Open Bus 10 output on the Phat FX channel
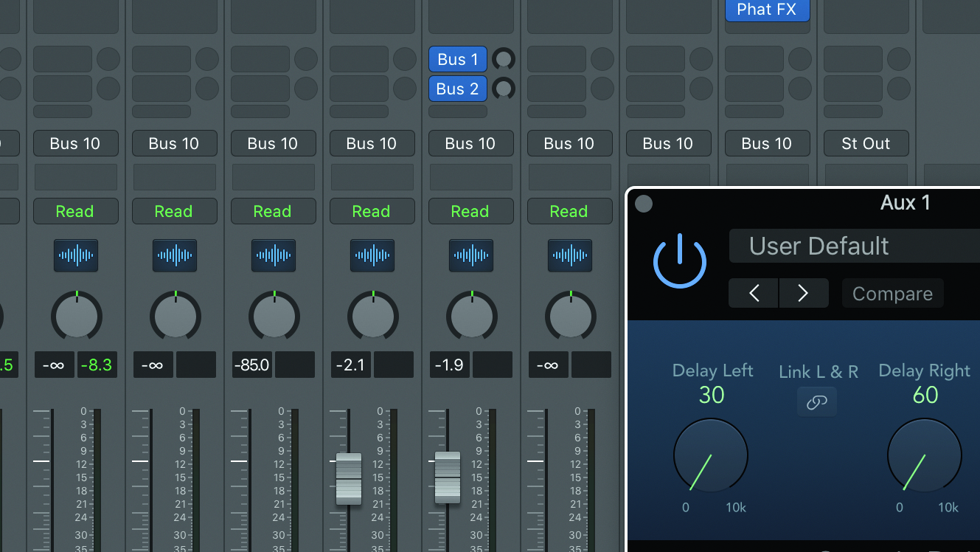Image resolution: width=980 pixels, height=552 pixels. click(767, 143)
